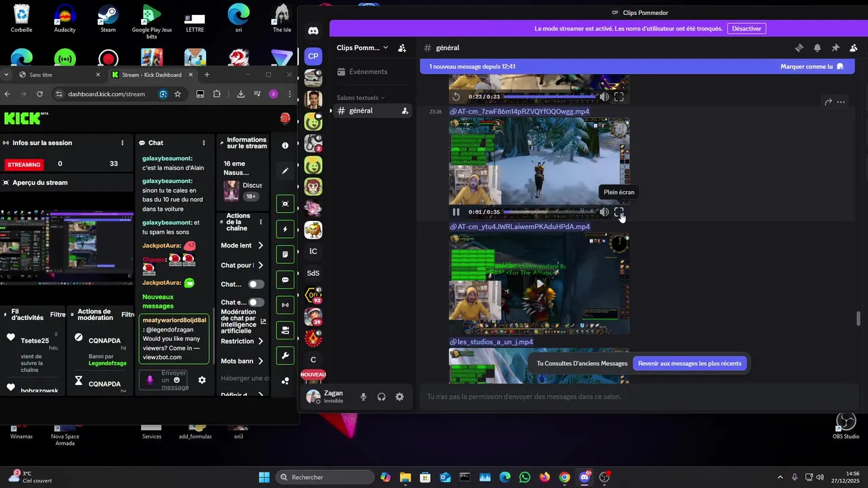Toggle deafen headphones in Discord user panel
The height and width of the screenshot is (488, 868).
[x=382, y=396]
